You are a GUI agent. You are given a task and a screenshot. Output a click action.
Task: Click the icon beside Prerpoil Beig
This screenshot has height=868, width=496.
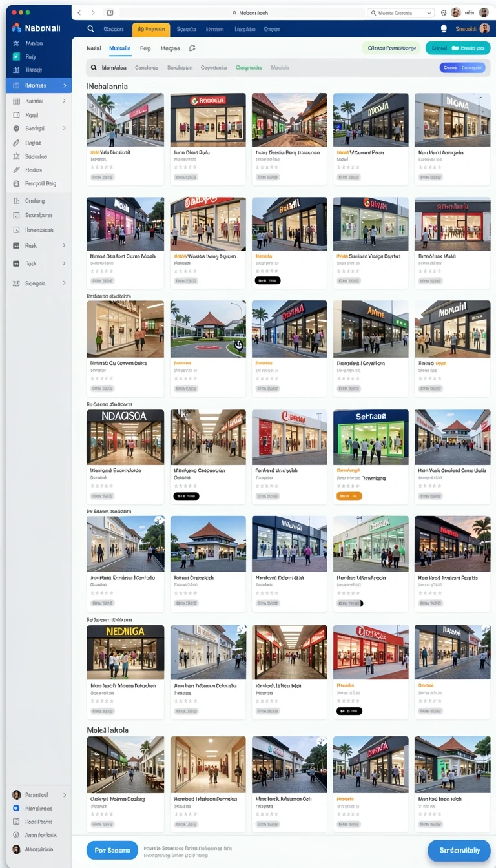[x=16, y=183]
